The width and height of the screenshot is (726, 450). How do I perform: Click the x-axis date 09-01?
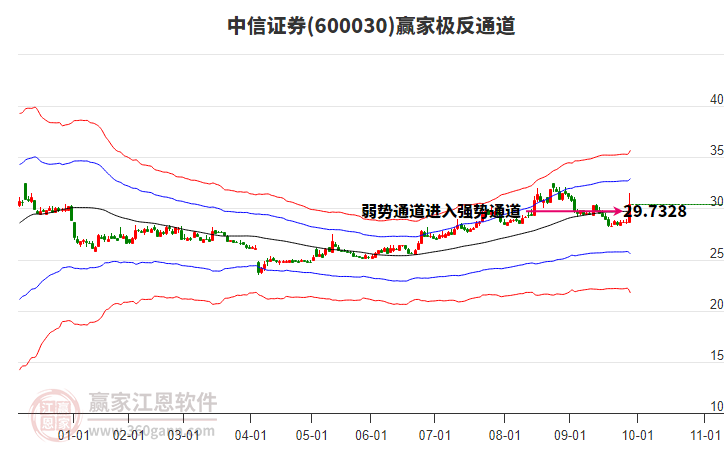tap(570, 435)
